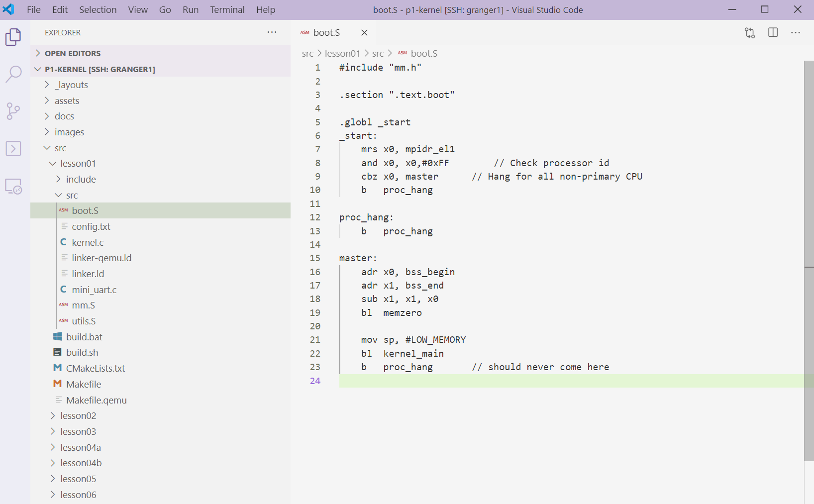This screenshot has width=814, height=504.
Task: Open Explorer Views and More Actions menu
Action: tap(272, 32)
